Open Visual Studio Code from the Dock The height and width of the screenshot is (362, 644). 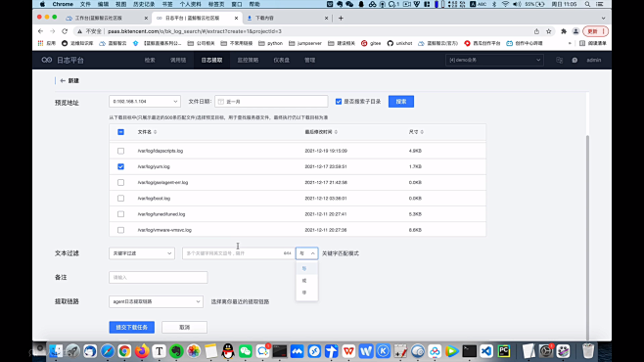(x=486, y=351)
